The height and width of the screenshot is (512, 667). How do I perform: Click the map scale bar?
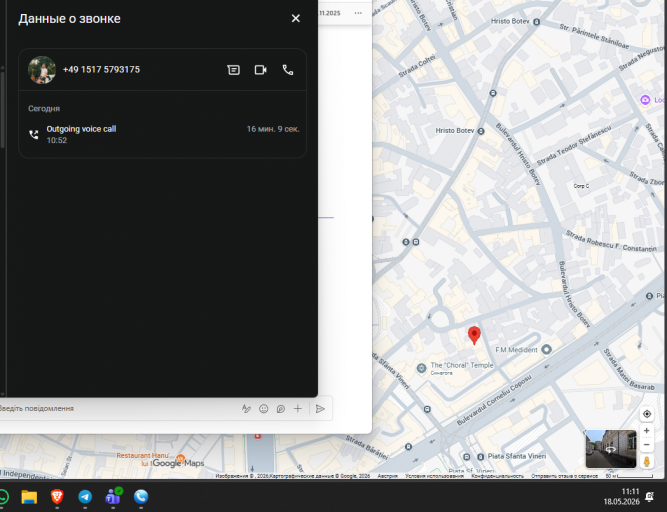tap(630, 476)
